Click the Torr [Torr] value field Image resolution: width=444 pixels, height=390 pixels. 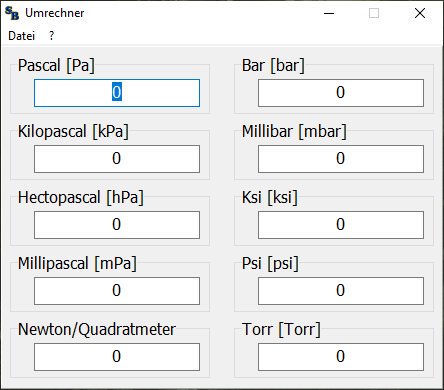341,357
